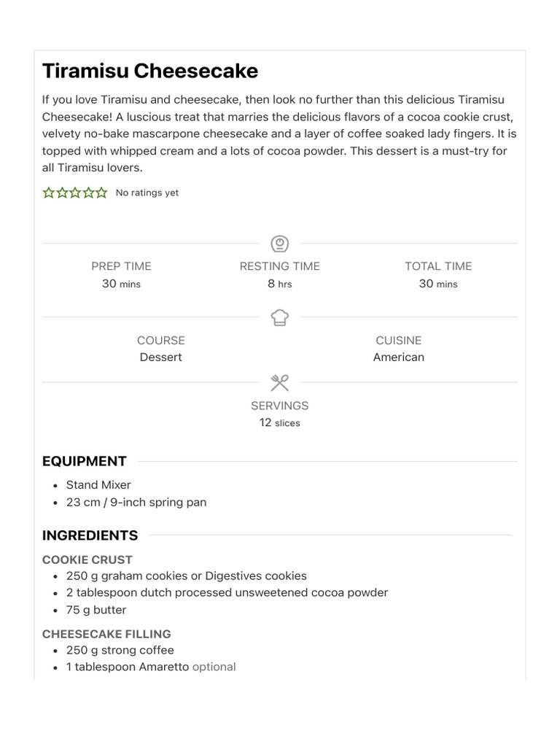The width and height of the screenshot is (560, 747).
Task: Click the Amaretto ingredient line
Action: pos(151,667)
